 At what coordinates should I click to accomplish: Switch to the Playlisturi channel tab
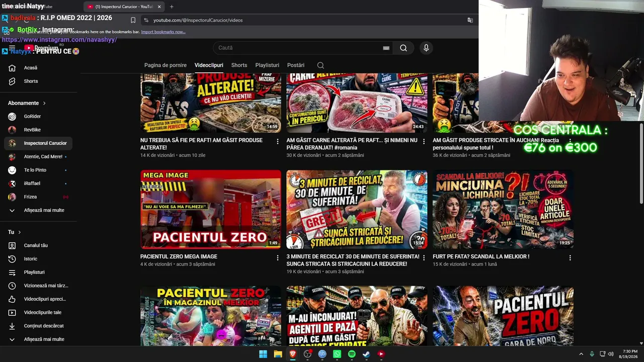pos(267,65)
